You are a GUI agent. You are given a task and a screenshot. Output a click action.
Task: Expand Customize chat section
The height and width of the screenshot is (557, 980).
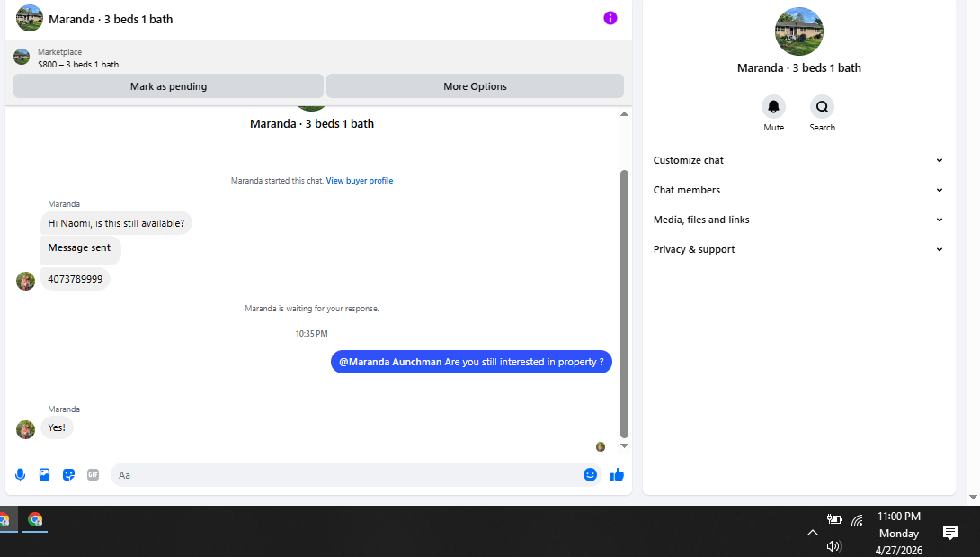pyautogui.click(x=798, y=160)
